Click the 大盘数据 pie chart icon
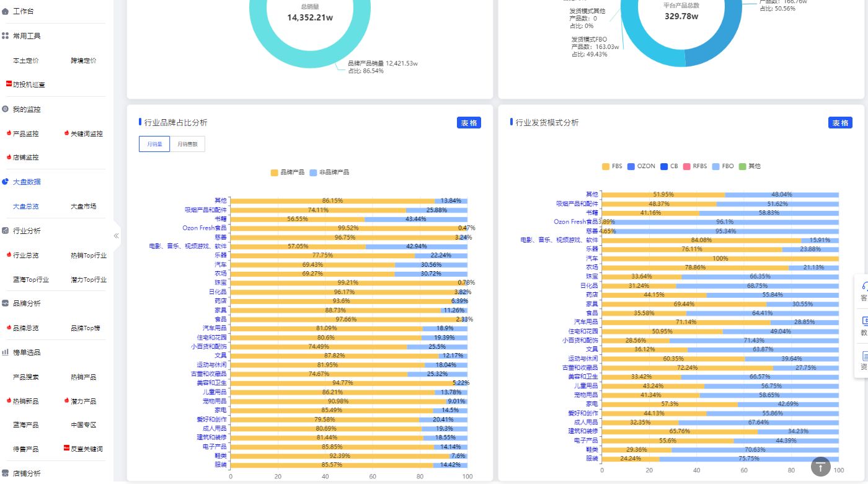 pyautogui.click(x=6, y=182)
